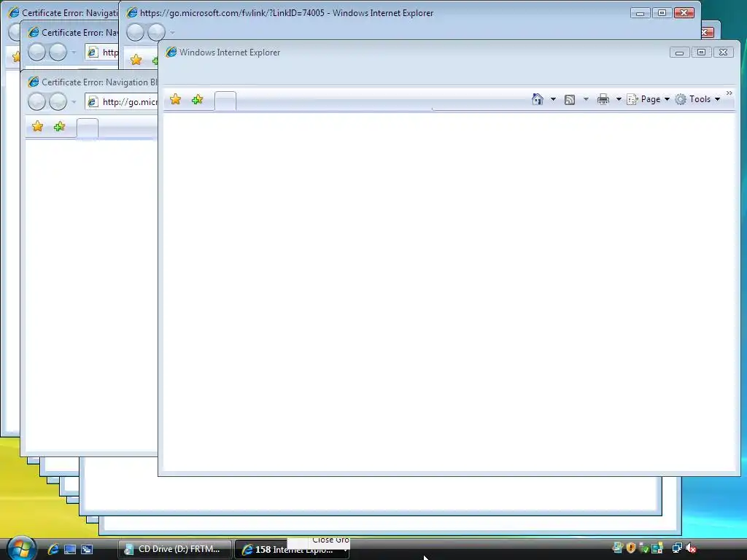
Task: Click address bar showing http in Certificate Error: Nav window
Action: 101,52
